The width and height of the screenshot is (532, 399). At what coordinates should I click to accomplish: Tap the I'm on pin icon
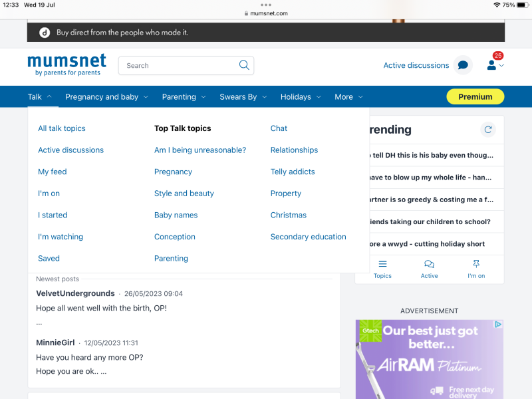pos(476,264)
